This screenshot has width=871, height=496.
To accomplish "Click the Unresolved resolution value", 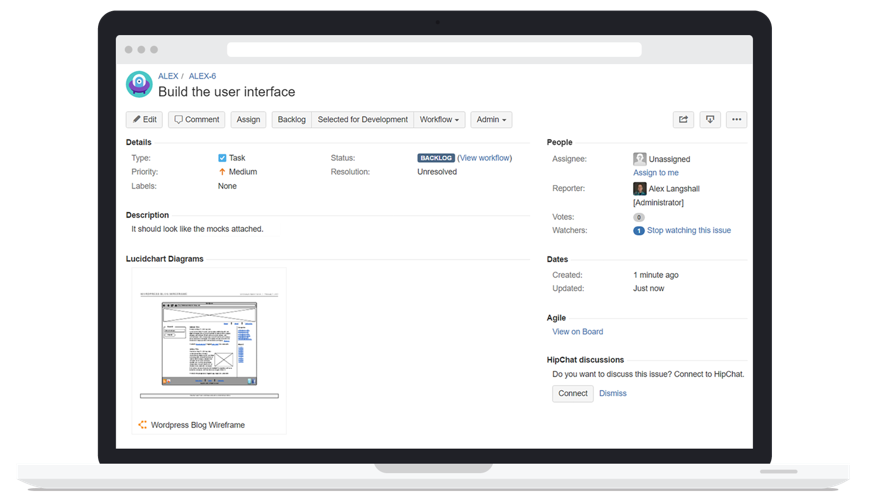I will click(437, 172).
